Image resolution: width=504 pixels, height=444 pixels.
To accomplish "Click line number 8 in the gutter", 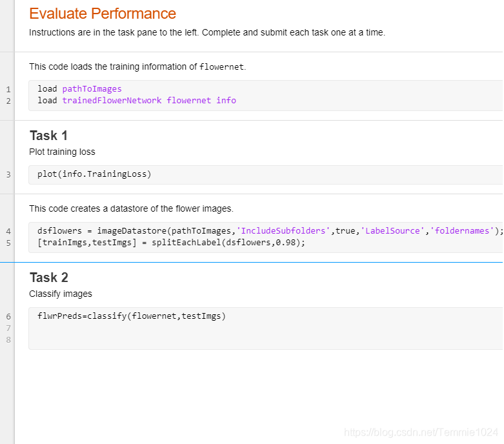I will pyautogui.click(x=8, y=340).
